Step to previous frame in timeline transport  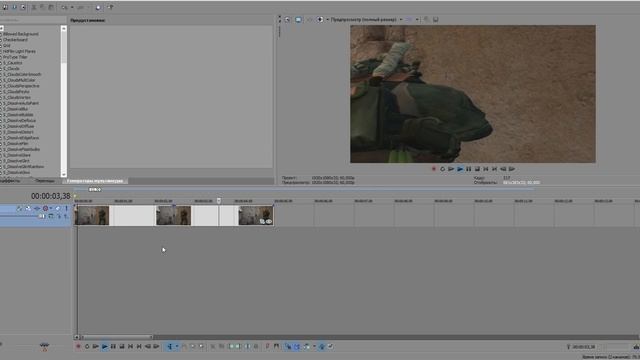tap(148, 347)
